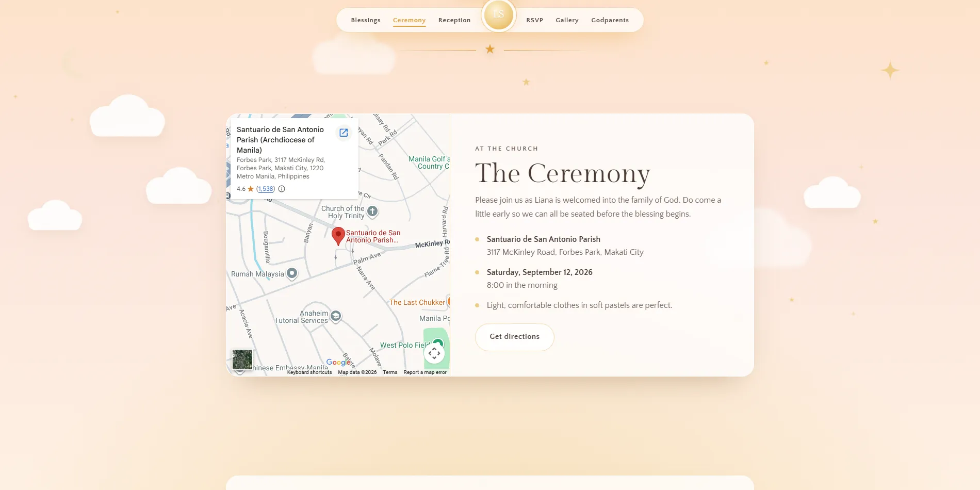980x490 pixels.
Task: Click The Last Chukker map label
Action: 417,302
